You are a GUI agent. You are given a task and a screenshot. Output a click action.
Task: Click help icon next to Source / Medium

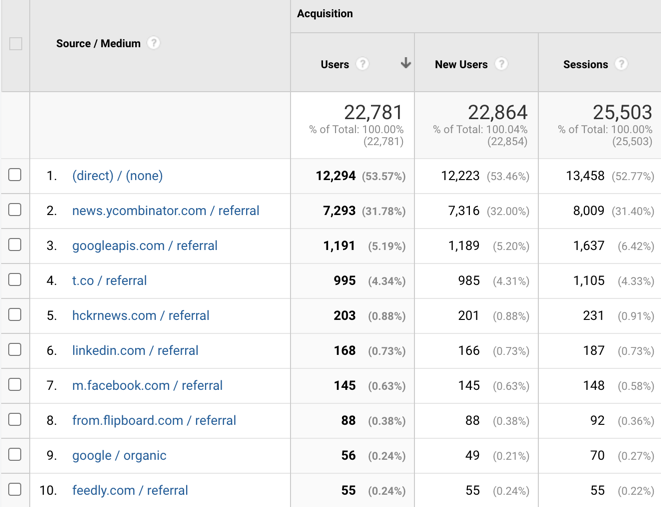click(x=154, y=43)
